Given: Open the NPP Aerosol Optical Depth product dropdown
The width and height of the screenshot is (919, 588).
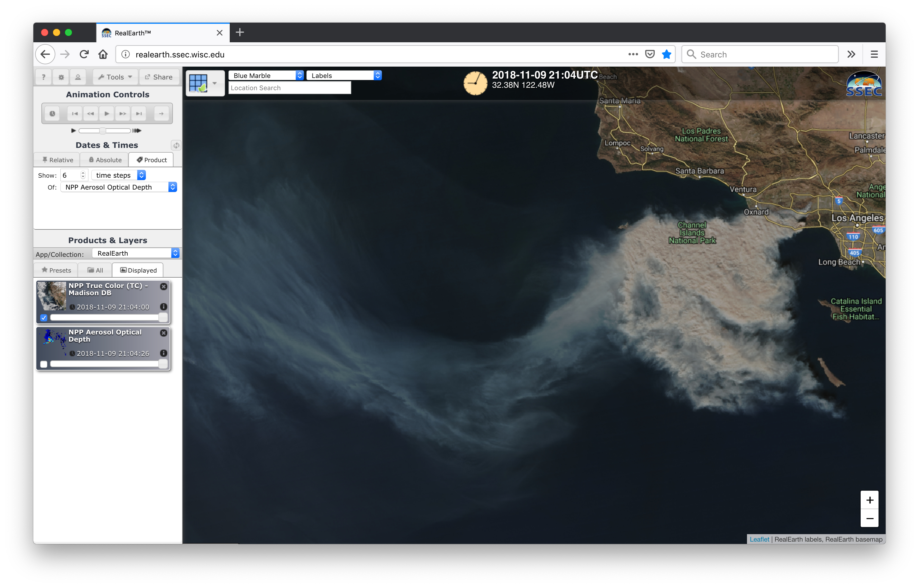Looking at the screenshot, I should pyautogui.click(x=119, y=187).
